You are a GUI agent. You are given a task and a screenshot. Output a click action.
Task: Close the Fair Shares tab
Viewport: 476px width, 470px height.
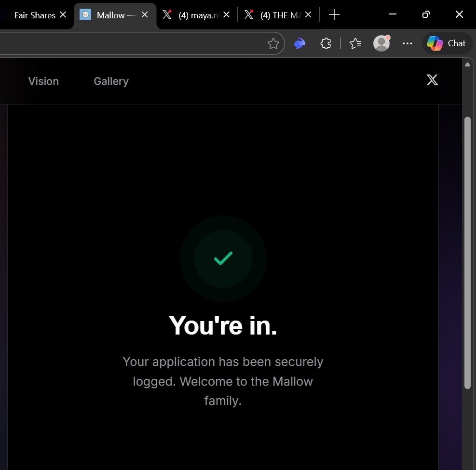(x=63, y=14)
